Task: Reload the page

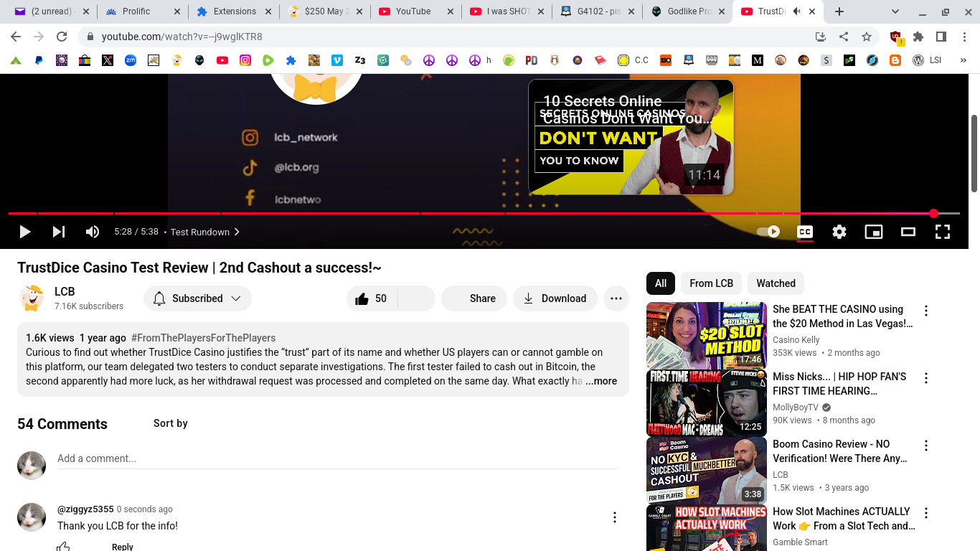Action: pyautogui.click(x=62, y=37)
